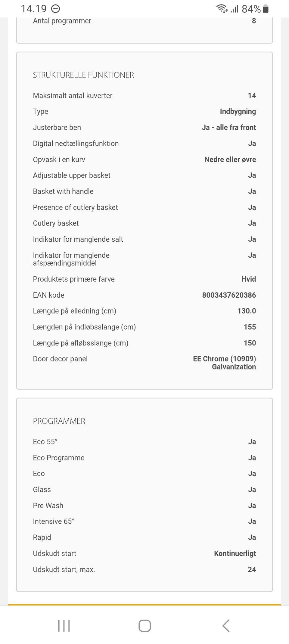Tap the Produktets primære farve Hvid value
The image size is (289, 644).
coord(248,279)
